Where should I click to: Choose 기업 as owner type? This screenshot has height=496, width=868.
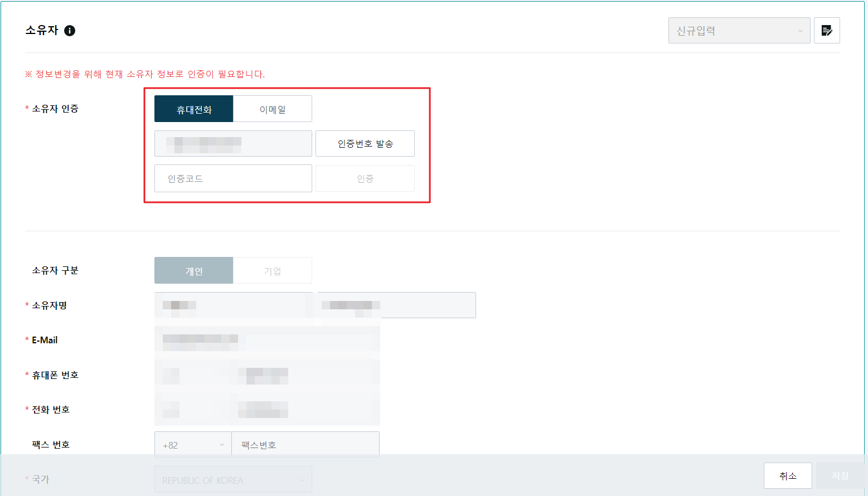[273, 271]
